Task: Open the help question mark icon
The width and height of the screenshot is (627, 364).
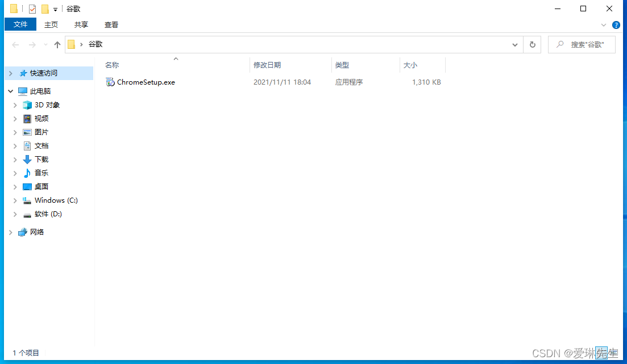Action: tap(616, 25)
